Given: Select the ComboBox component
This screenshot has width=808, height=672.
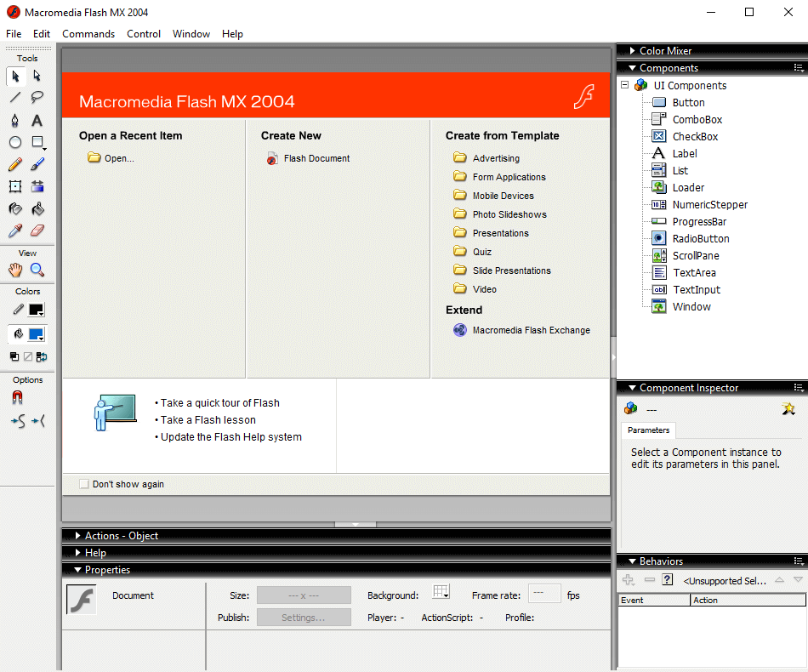Looking at the screenshot, I should coord(687,120).
